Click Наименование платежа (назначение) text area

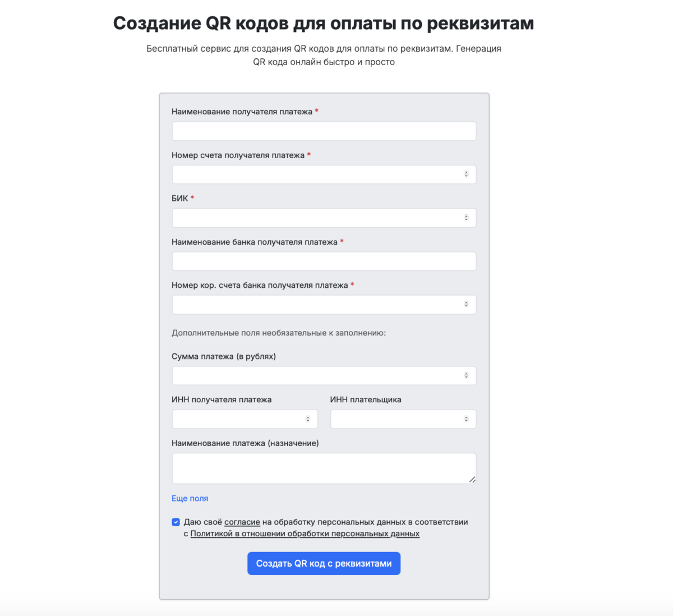[x=324, y=466]
